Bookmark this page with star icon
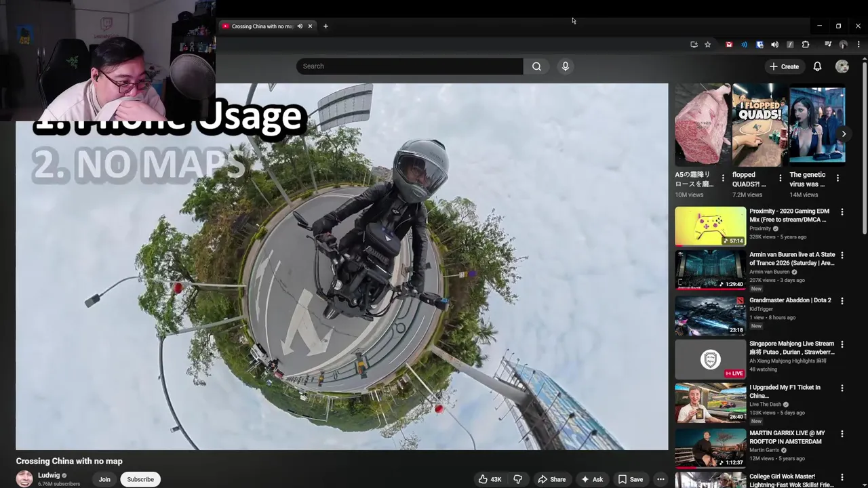This screenshot has height=488, width=868. tap(708, 45)
